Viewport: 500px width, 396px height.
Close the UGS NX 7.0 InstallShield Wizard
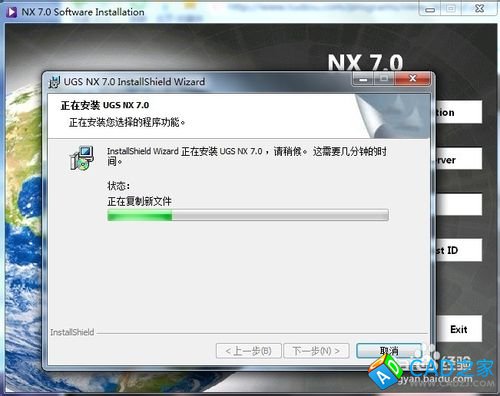[x=413, y=79]
